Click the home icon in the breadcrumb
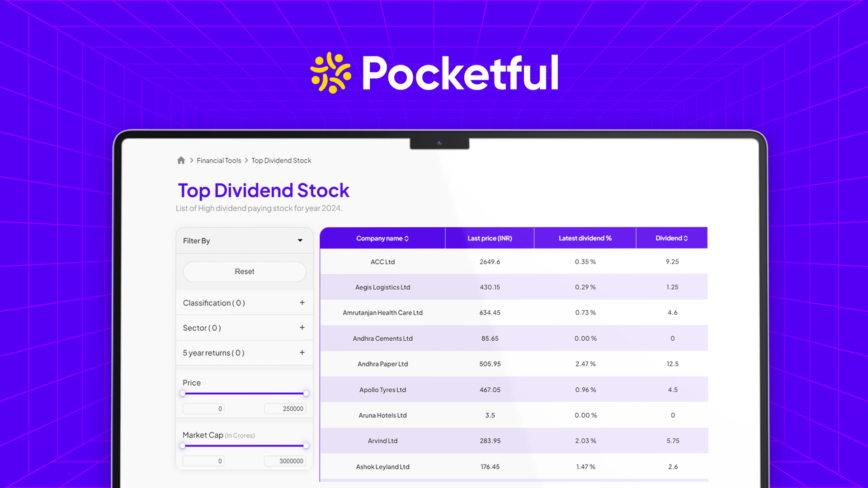This screenshot has height=488, width=868. coord(181,160)
